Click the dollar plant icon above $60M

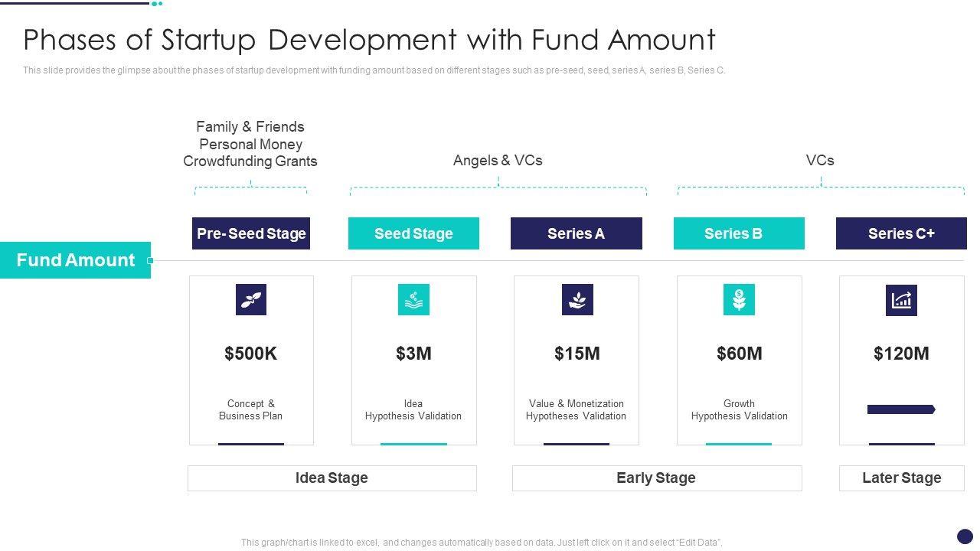[x=739, y=300]
